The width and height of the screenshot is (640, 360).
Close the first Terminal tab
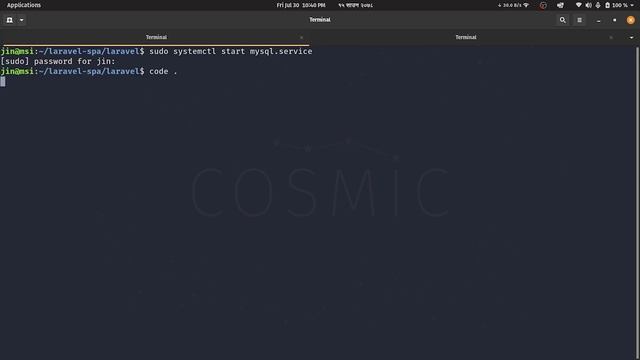pyautogui.click(x=302, y=38)
